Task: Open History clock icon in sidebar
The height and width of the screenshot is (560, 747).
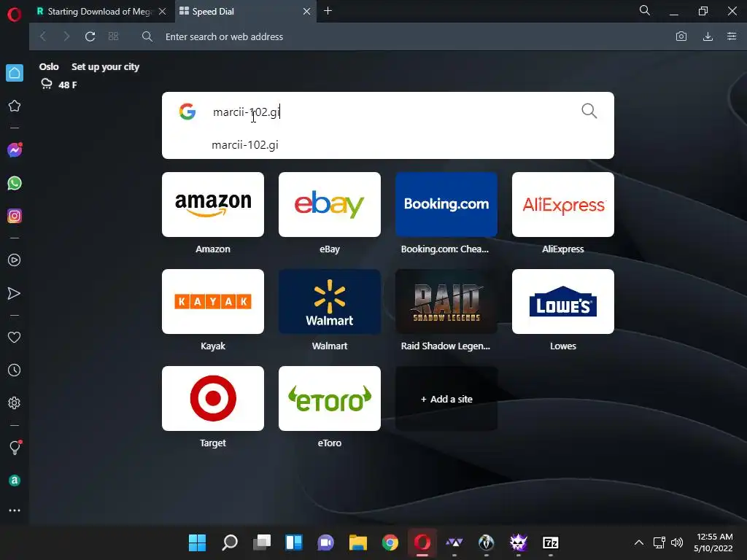Action: pos(15,370)
